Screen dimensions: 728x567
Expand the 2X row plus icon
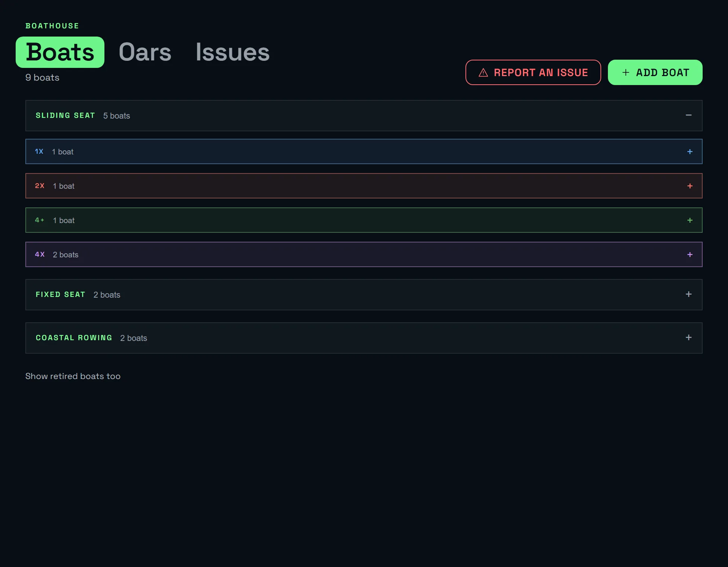pos(690,186)
